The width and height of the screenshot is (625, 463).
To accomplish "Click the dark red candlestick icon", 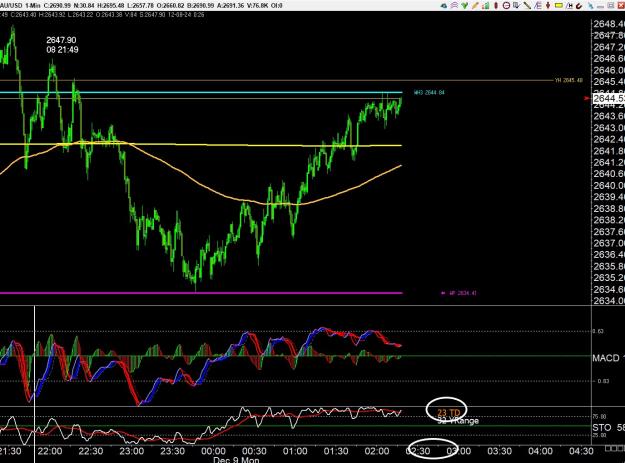I will pyautogui.click(x=496, y=6).
